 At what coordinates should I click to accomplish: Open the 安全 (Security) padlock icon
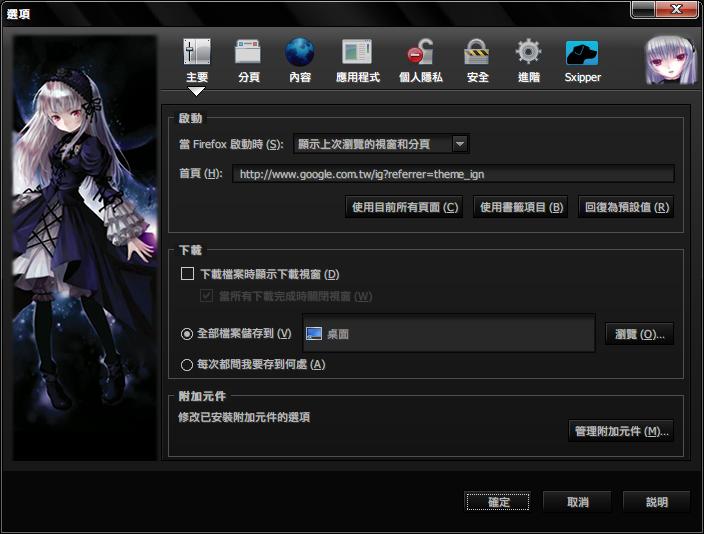[477, 53]
